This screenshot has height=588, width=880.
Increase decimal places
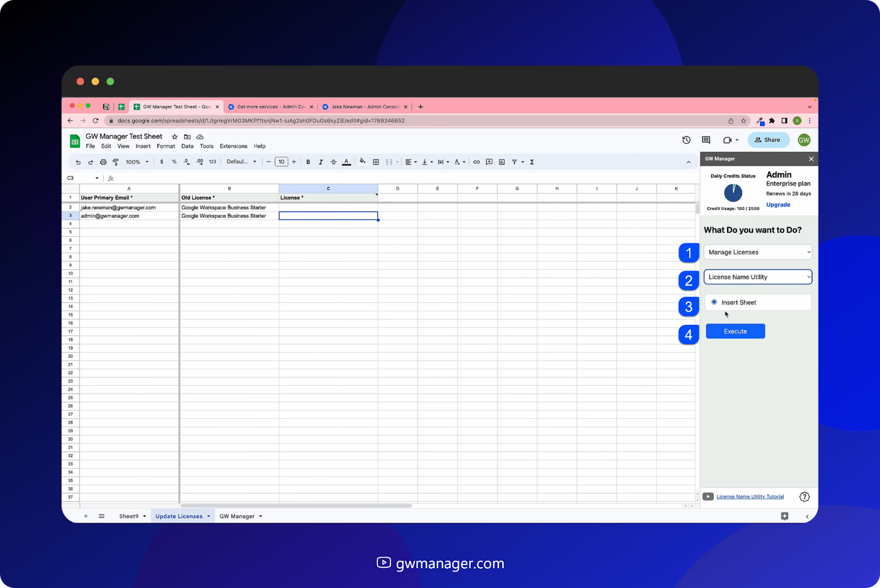tap(200, 162)
